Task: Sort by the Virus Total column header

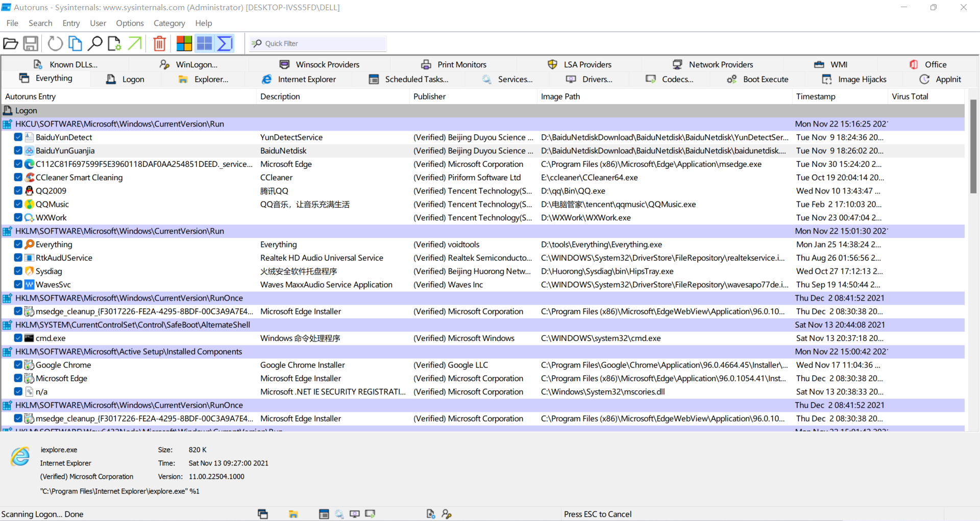Action: click(x=926, y=96)
